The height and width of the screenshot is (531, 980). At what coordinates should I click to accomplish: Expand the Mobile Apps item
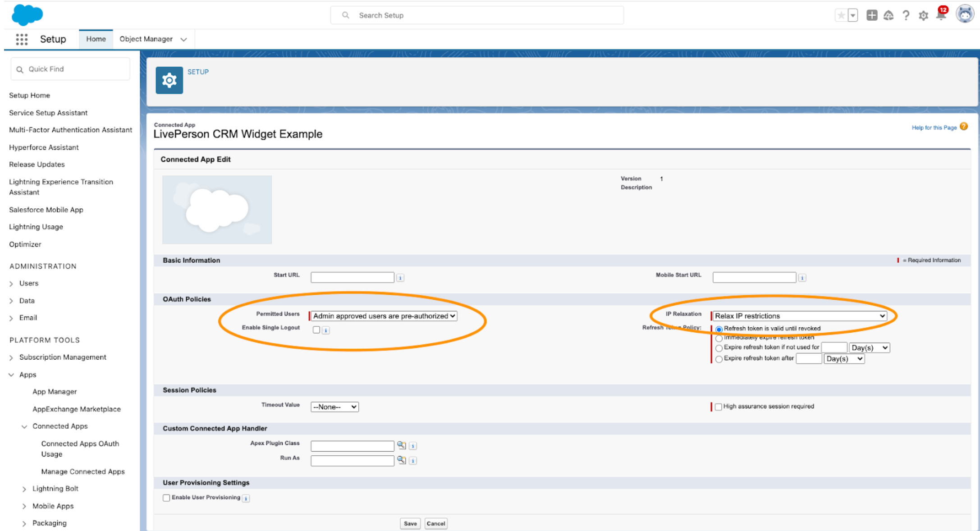tap(24, 506)
